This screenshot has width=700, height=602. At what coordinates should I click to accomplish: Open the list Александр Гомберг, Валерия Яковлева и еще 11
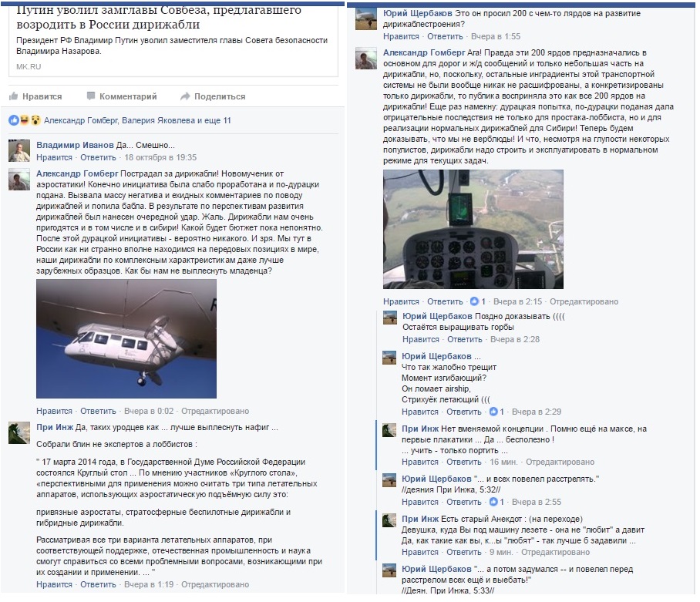[137, 120]
